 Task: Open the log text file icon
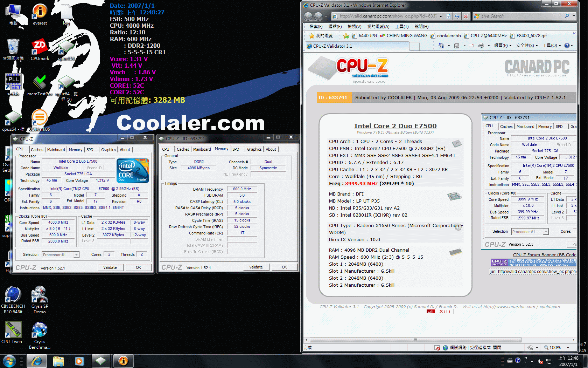tap(66, 14)
